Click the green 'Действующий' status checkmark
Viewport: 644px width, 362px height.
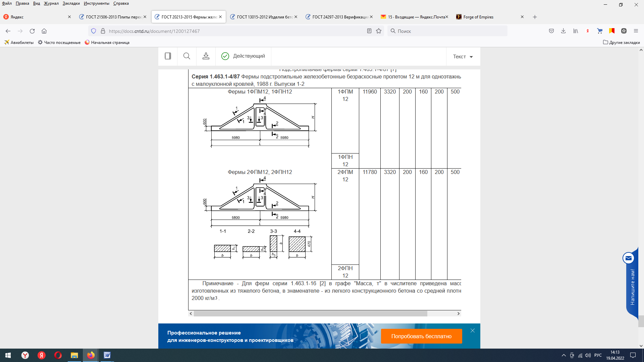point(225,56)
